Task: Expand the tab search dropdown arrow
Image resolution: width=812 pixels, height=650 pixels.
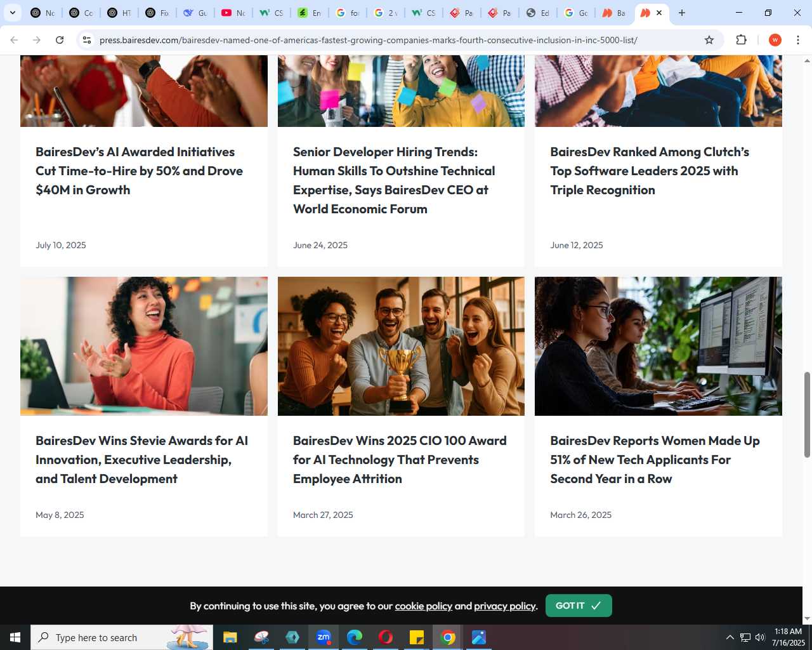Action: click(x=13, y=13)
